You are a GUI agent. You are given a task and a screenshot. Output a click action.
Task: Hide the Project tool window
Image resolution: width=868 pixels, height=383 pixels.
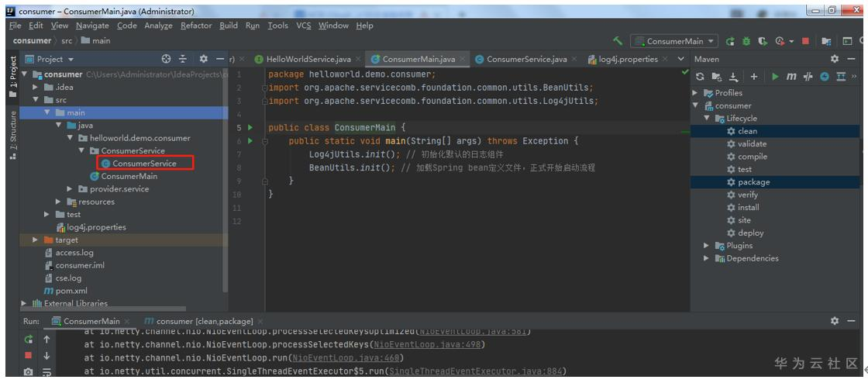[220, 59]
